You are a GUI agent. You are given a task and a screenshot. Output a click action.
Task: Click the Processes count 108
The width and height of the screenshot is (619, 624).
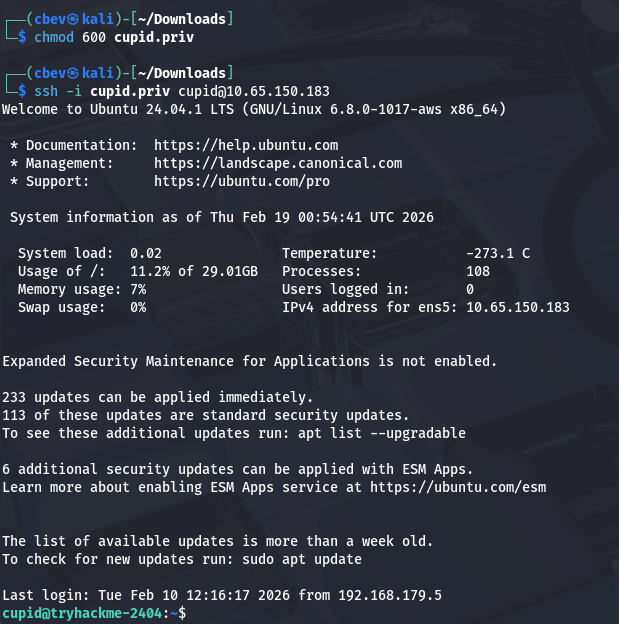tap(478, 271)
